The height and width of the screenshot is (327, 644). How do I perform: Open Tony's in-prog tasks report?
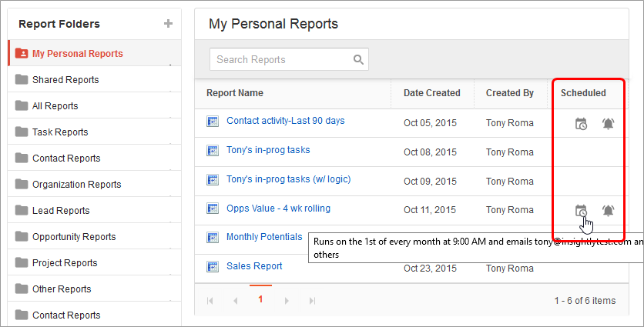click(268, 150)
